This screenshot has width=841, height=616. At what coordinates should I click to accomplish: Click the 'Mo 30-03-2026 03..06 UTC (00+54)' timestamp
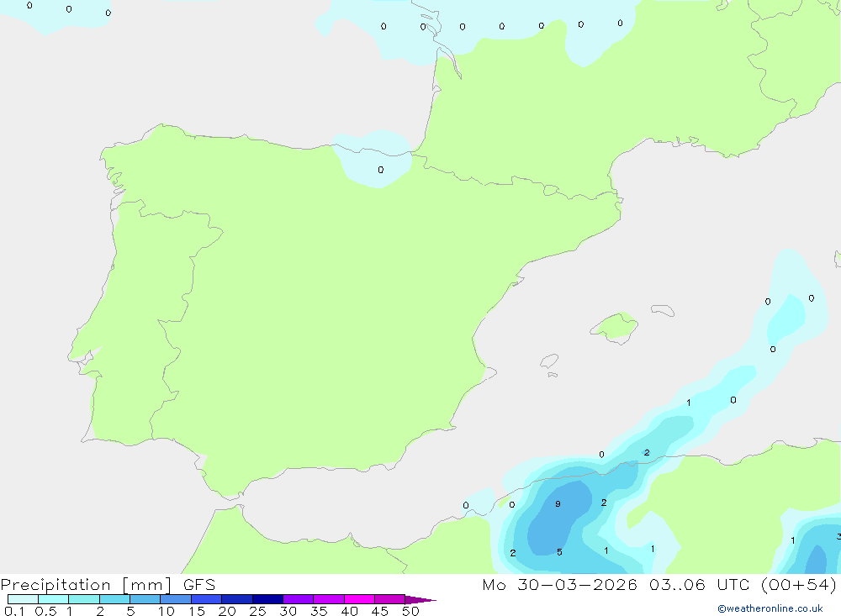659,584
